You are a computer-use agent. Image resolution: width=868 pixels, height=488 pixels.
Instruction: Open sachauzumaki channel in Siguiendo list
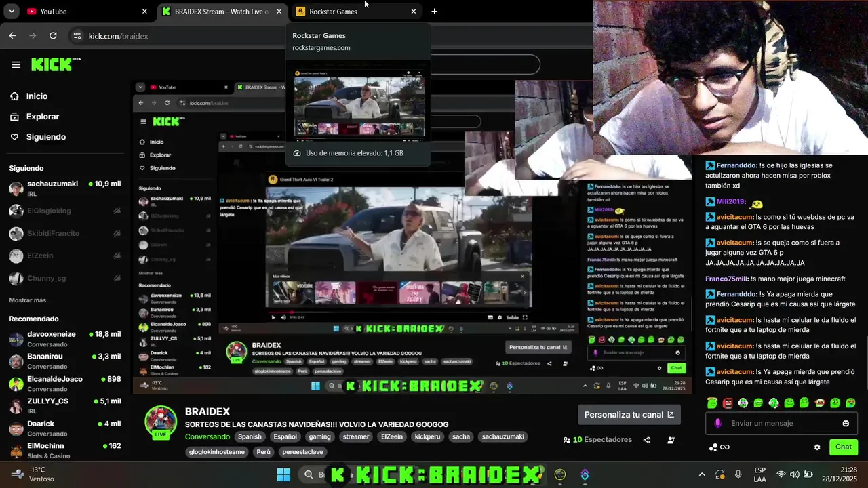pyautogui.click(x=64, y=188)
